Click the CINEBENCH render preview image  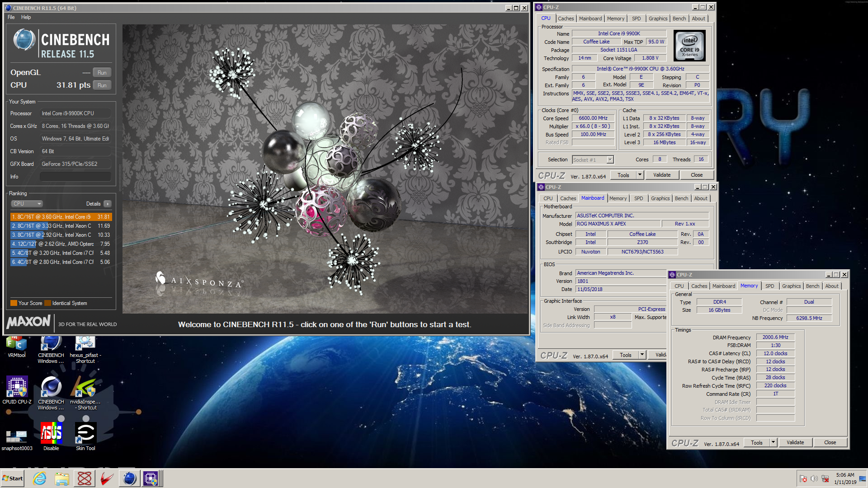325,169
